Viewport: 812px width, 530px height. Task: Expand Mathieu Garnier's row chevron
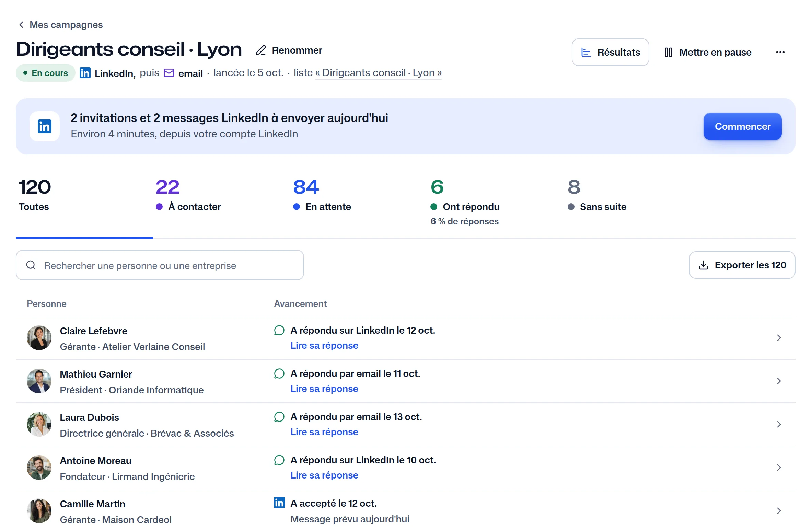point(779,381)
